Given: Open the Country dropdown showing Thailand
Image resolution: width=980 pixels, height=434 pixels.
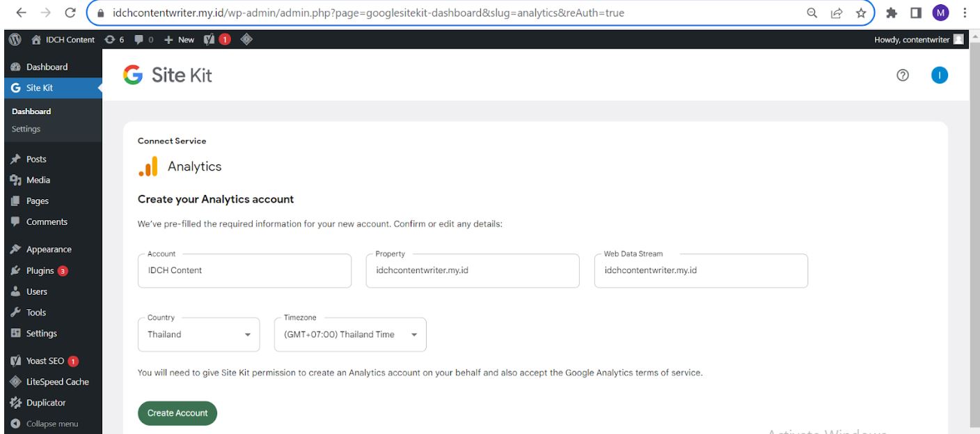Looking at the screenshot, I should click(198, 334).
